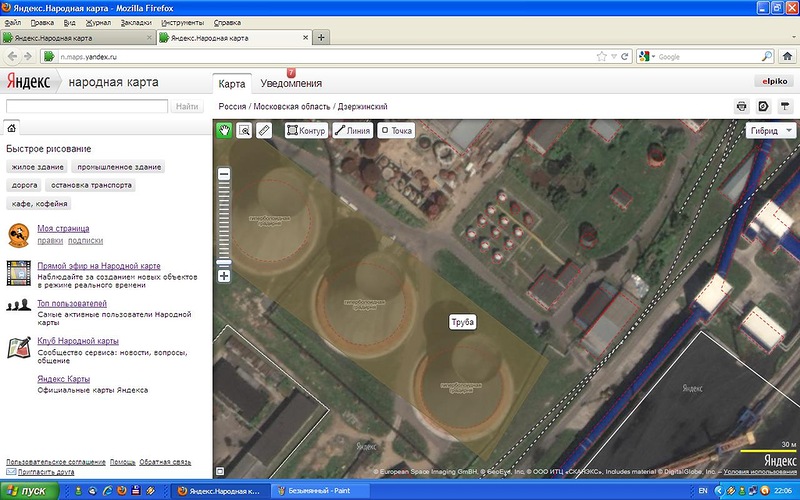The image size is (800, 500).
Task: Open new browser tab with plus button
Action: [x=321, y=38]
